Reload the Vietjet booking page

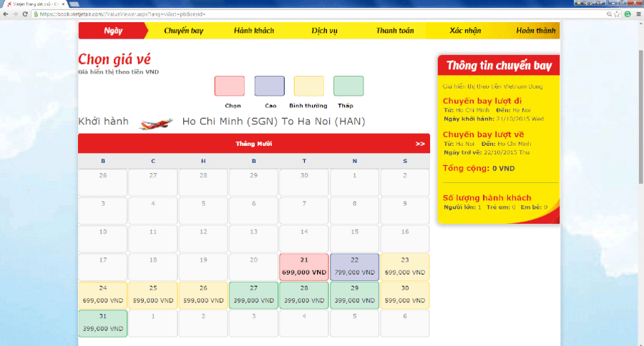tap(26, 14)
